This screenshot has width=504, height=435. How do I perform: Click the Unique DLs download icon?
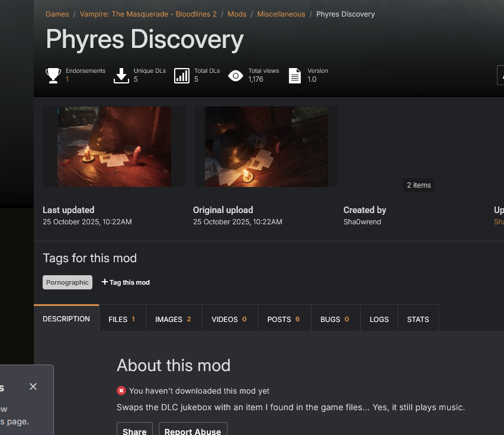[121, 76]
